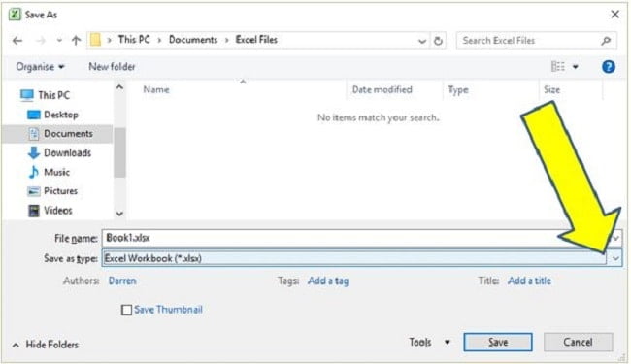The image size is (631, 364).
Task: Click the Tools dropdown arrow
Action: 448,343
